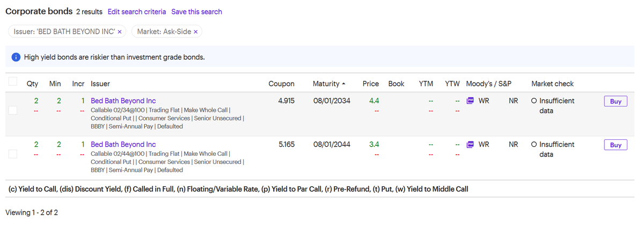This screenshot has height=226, width=644.
Task: Click maturity date 08/01/2034
Action: (x=331, y=100)
